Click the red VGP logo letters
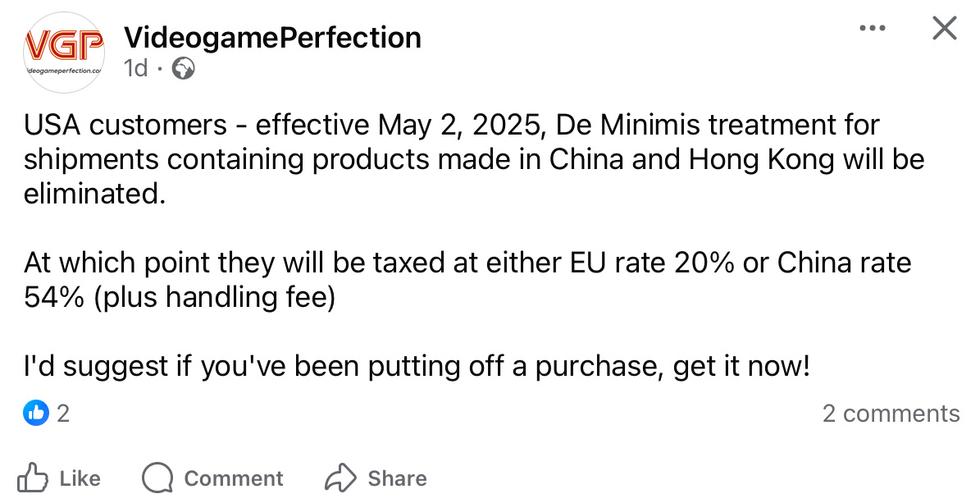Image resolution: width=980 pixels, height=503 pixels. [64, 45]
